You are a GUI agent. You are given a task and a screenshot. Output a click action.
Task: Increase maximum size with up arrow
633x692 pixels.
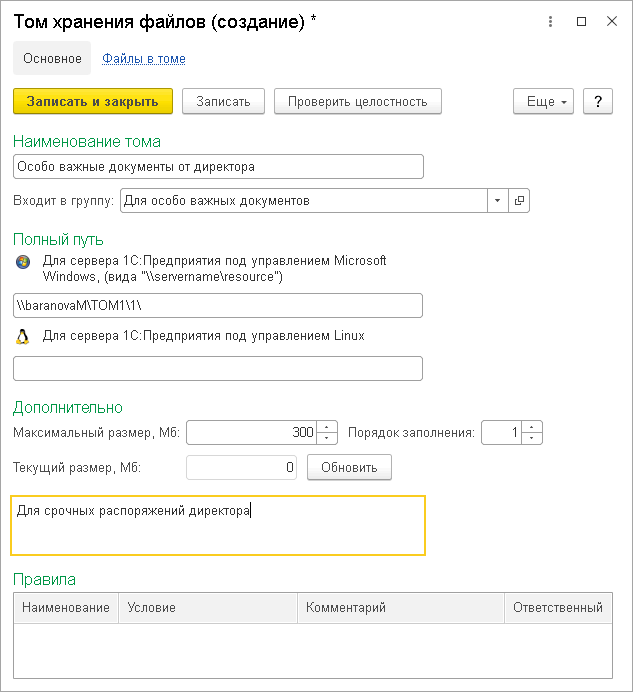[327, 427]
